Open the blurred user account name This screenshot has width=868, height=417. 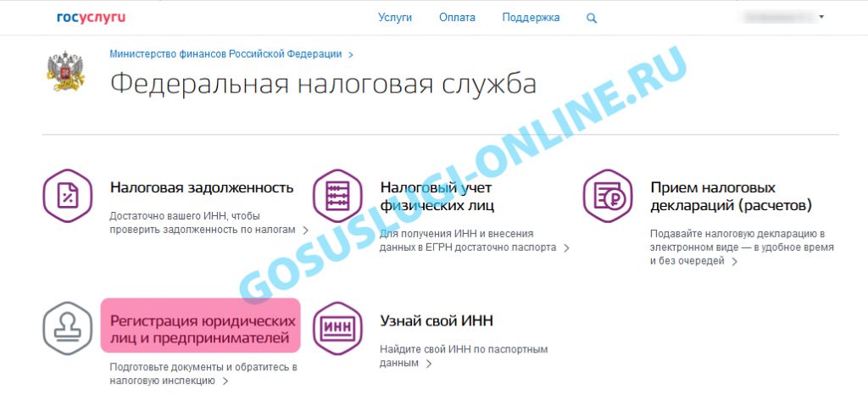pyautogui.click(x=778, y=17)
